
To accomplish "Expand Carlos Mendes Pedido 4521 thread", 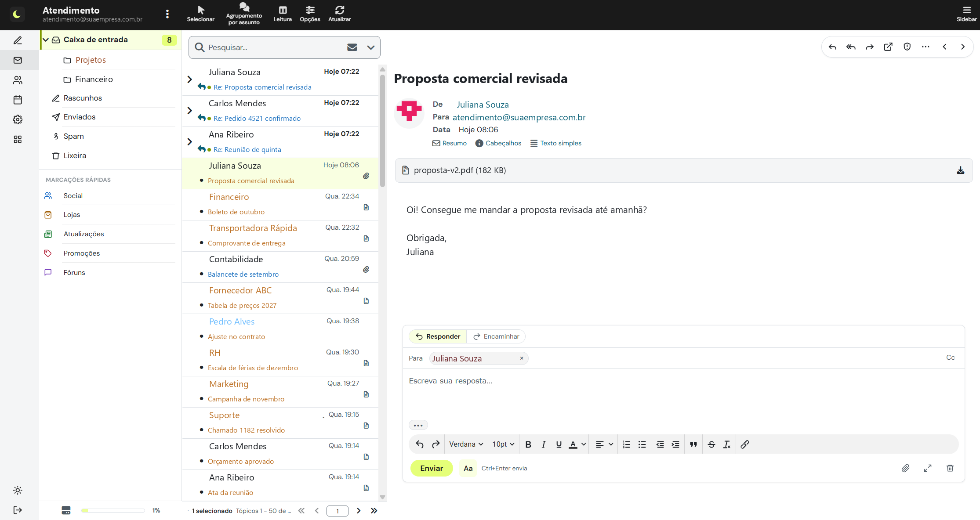I will (189, 111).
